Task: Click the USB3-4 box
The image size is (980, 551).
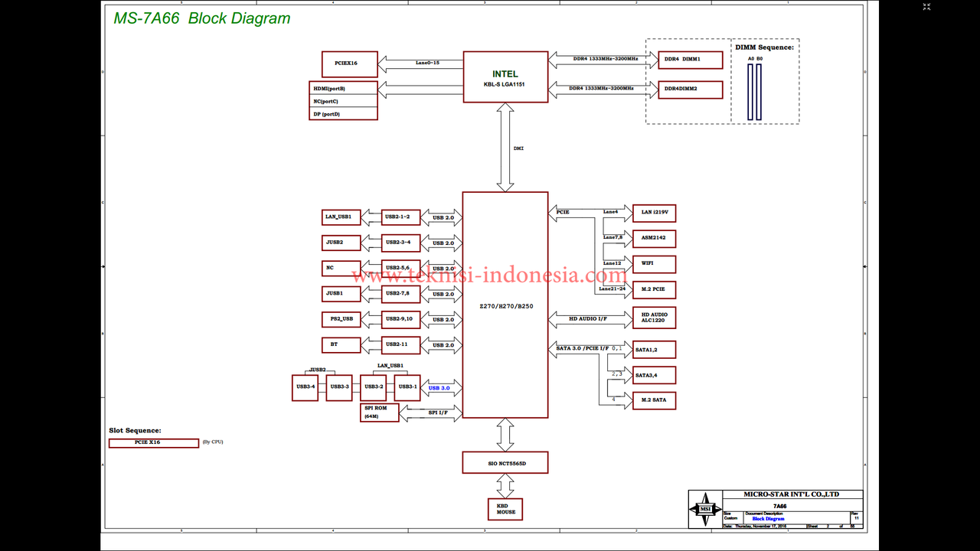Action: point(305,387)
